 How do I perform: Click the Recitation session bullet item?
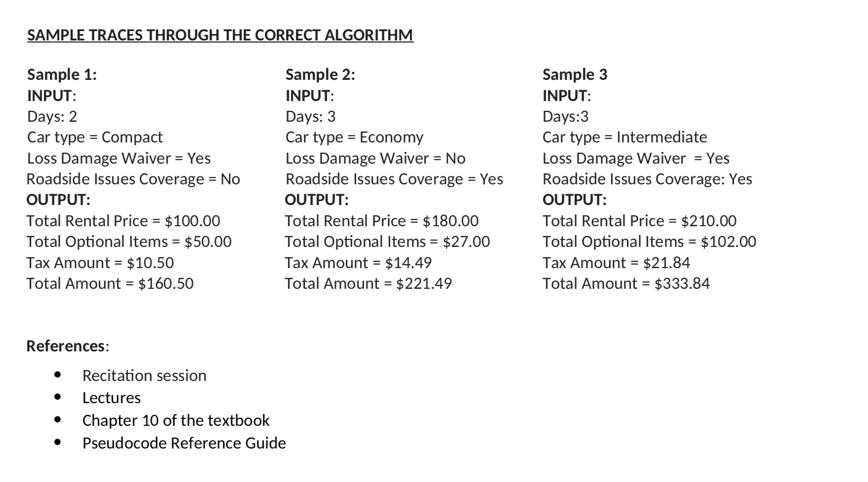coord(145,376)
